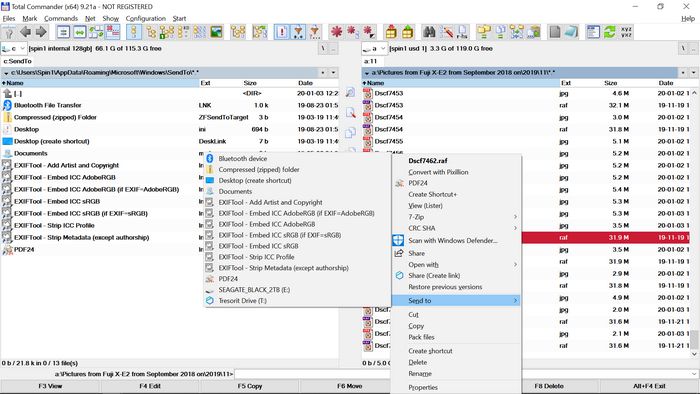Click the Windows Defender shield icon in context menu
This screenshot has height=394, width=700.
398,240
